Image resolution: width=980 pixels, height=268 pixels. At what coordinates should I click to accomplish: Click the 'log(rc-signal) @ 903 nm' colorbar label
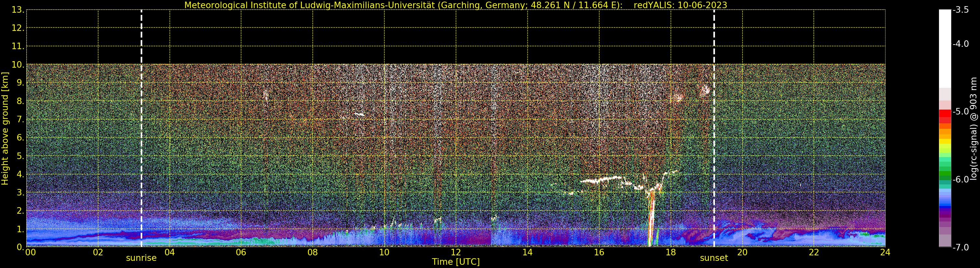973,128
